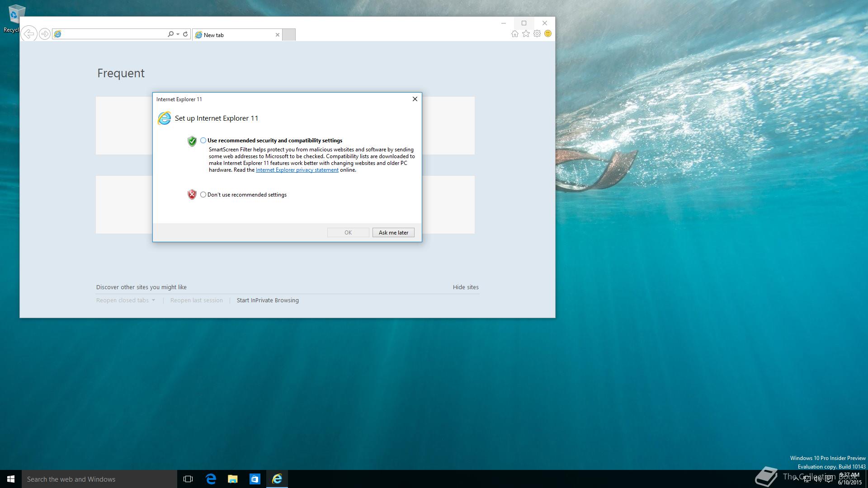Refresh the page with the reload icon
This screenshot has height=488, width=868.
coord(185,34)
